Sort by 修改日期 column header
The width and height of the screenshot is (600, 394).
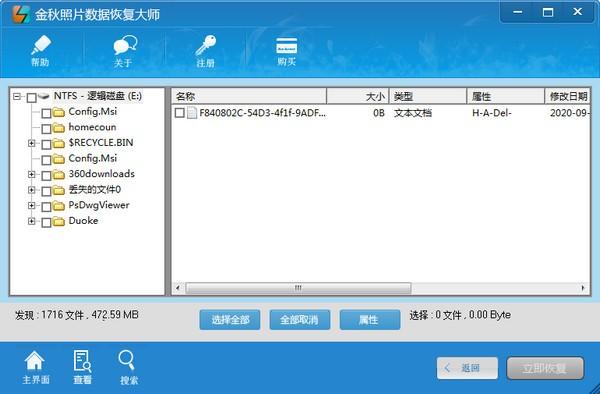(567, 96)
